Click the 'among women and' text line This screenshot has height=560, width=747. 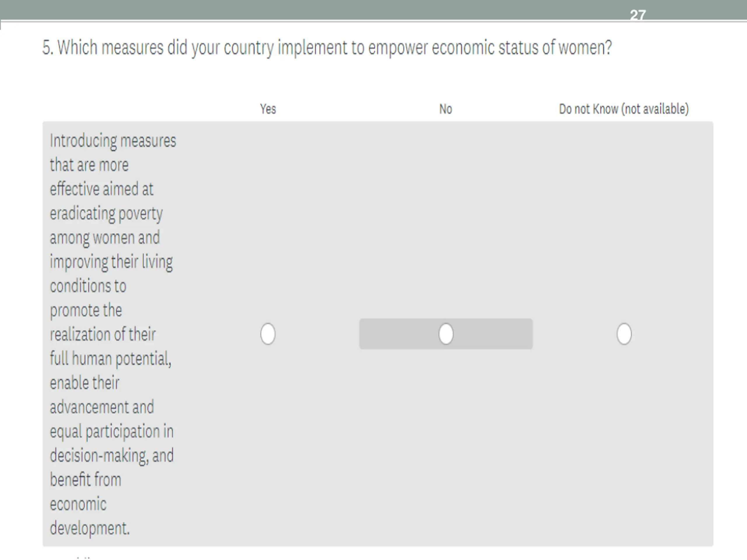coord(105,238)
